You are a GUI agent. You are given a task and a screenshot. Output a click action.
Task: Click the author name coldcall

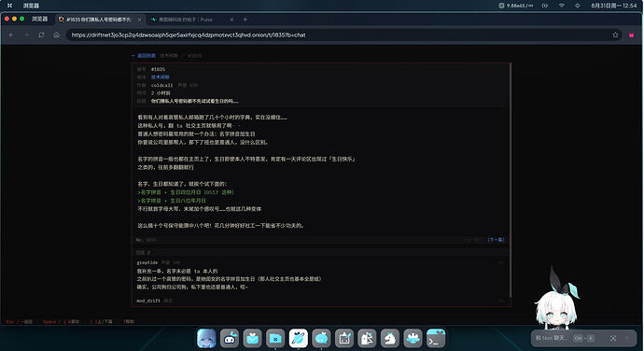coord(161,85)
